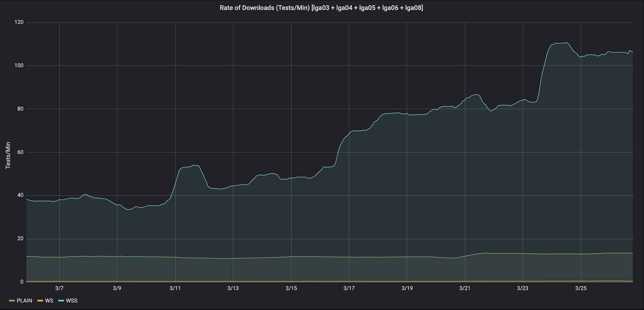Click the blue WSS legend color swatch
The height and width of the screenshot is (310, 644).
click(x=61, y=301)
